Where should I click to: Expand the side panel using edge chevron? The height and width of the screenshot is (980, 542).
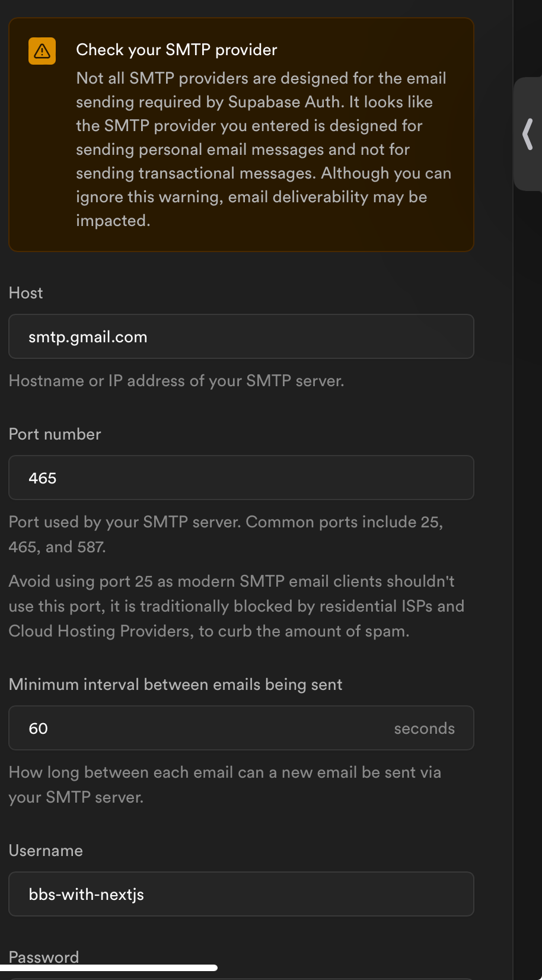527,134
